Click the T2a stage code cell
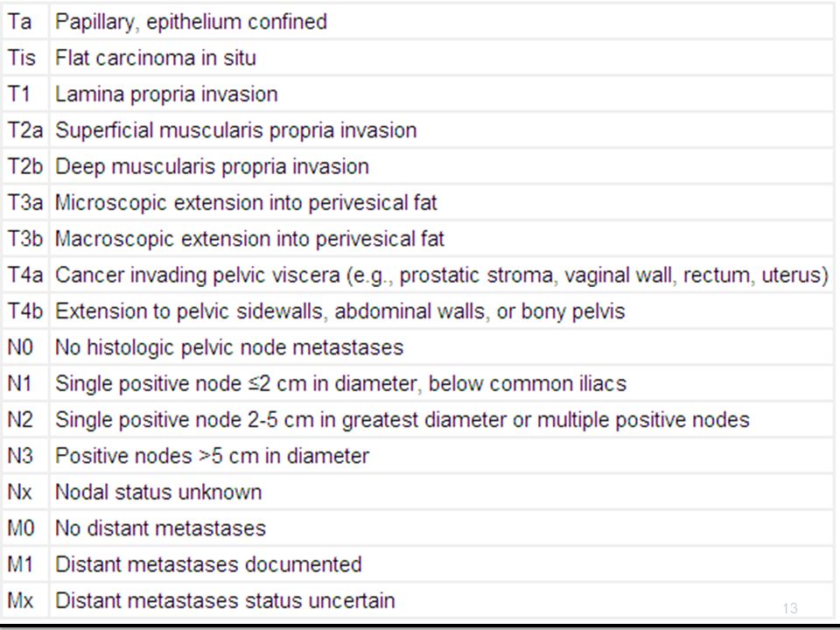840x630 pixels. pos(24,130)
